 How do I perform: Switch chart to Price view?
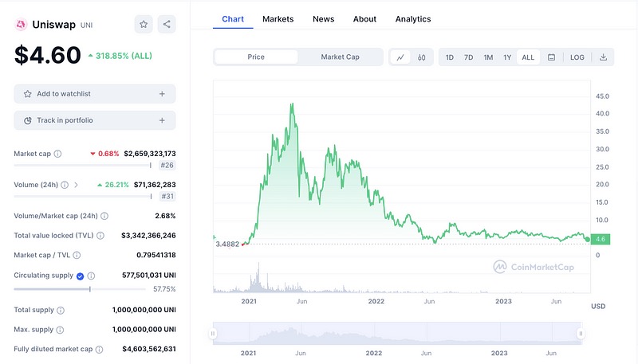(x=256, y=57)
